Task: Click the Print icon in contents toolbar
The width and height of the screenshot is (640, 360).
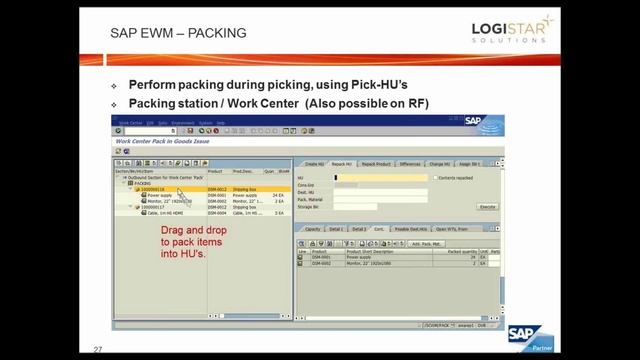Action: [x=362, y=244]
